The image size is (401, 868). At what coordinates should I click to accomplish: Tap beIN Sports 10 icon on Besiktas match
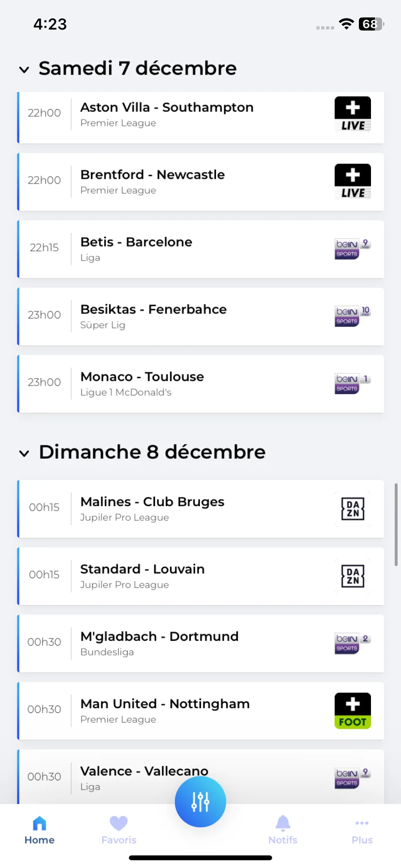click(x=353, y=316)
